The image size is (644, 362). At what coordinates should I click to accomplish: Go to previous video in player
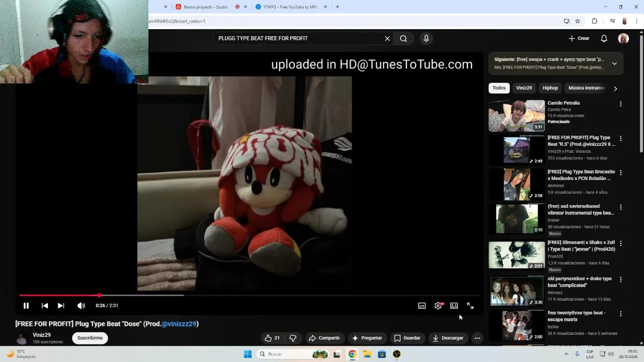(x=45, y=306)
